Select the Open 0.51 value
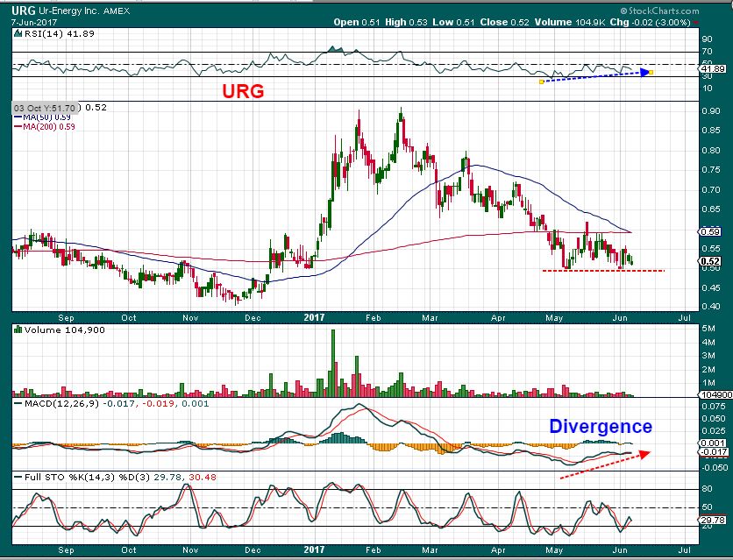Screen dimensions: 733x560 click(x=356, y=22)
